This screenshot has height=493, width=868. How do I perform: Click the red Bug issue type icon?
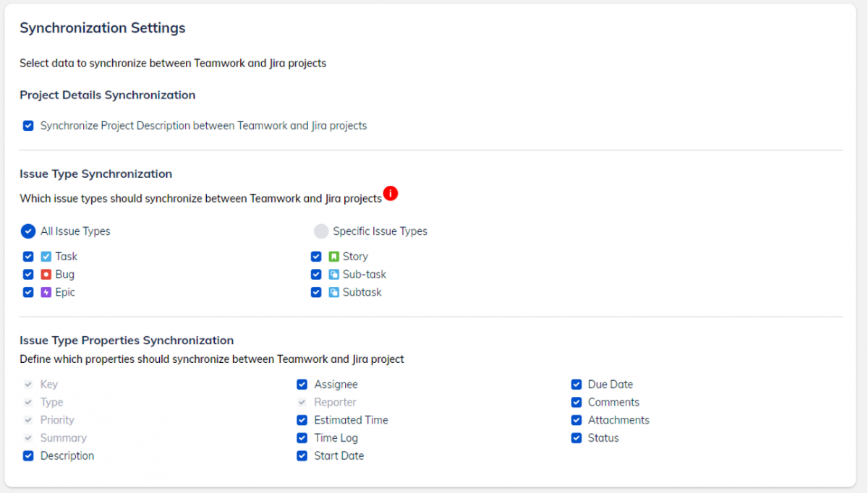tap(46, 274)
